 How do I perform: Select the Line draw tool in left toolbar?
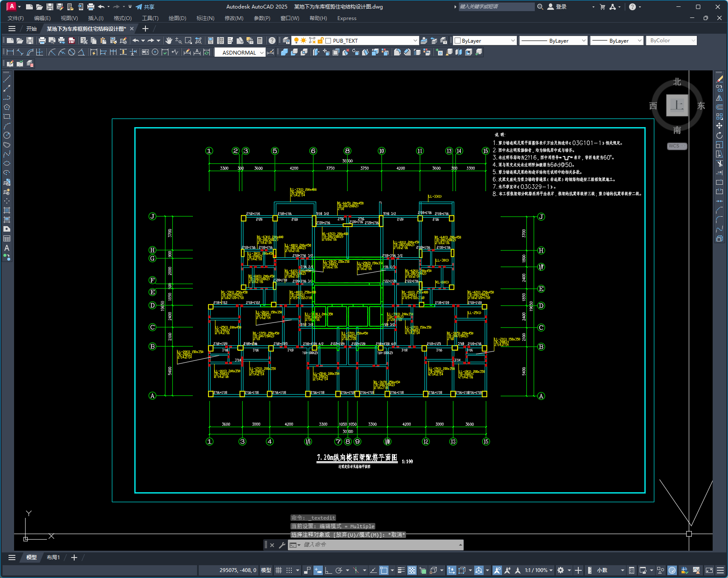coord(7,79)
